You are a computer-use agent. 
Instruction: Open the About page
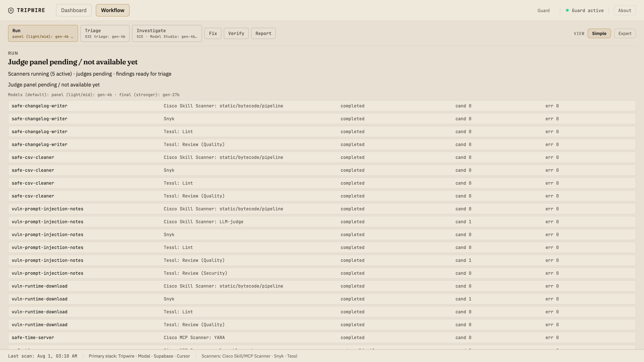pyautogui.click(x=625, y=10)
